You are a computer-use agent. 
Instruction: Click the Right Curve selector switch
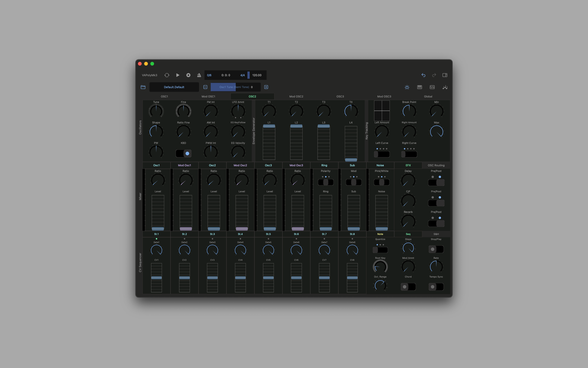click(409, 154)
